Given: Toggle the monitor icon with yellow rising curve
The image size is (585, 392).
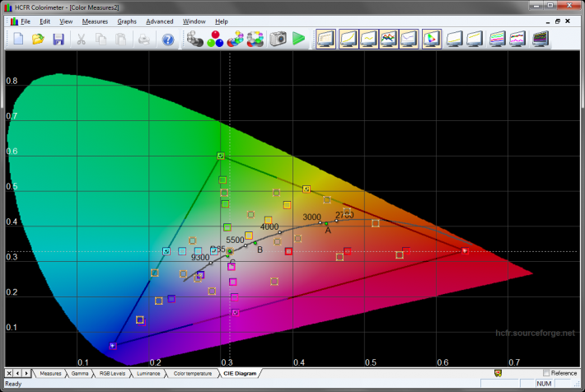Looking at the screenshot, I should (349, 39).
